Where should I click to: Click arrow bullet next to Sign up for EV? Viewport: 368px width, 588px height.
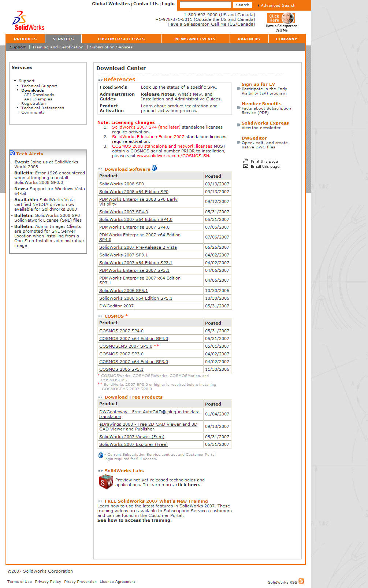239,88
